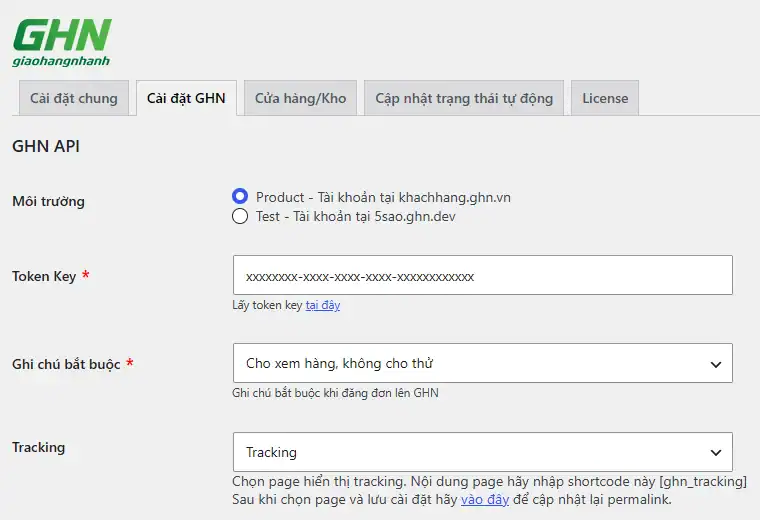Screen dimensions: 760x520
Task: Open the Ghi chú bắt buộc dropdown
Action: pos(483,363)
